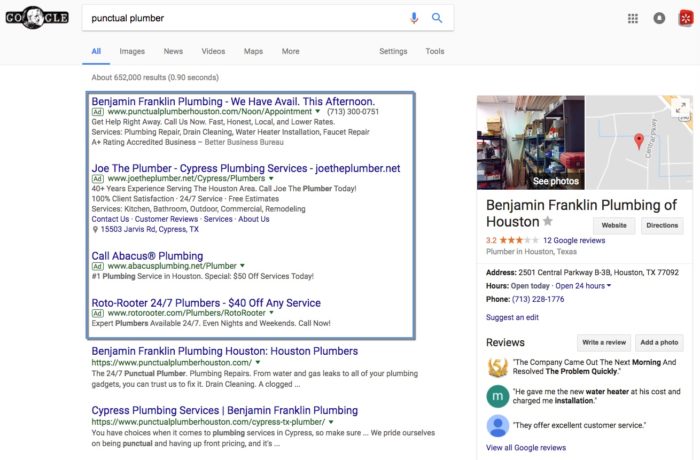This screenshot has height=460, width=700.
Task: Switch to the Maps tab
Action: [253, 51]
